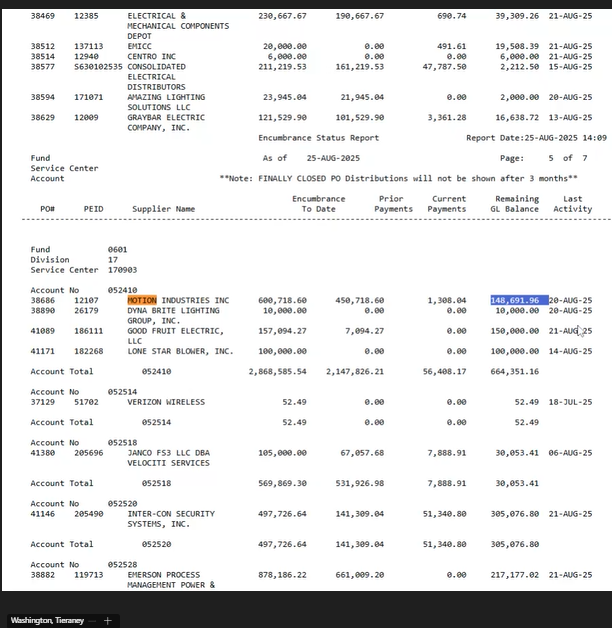612x628 pixels.
Task: Click the plus icon beside Washington, Tieraney
Action: 107,620
